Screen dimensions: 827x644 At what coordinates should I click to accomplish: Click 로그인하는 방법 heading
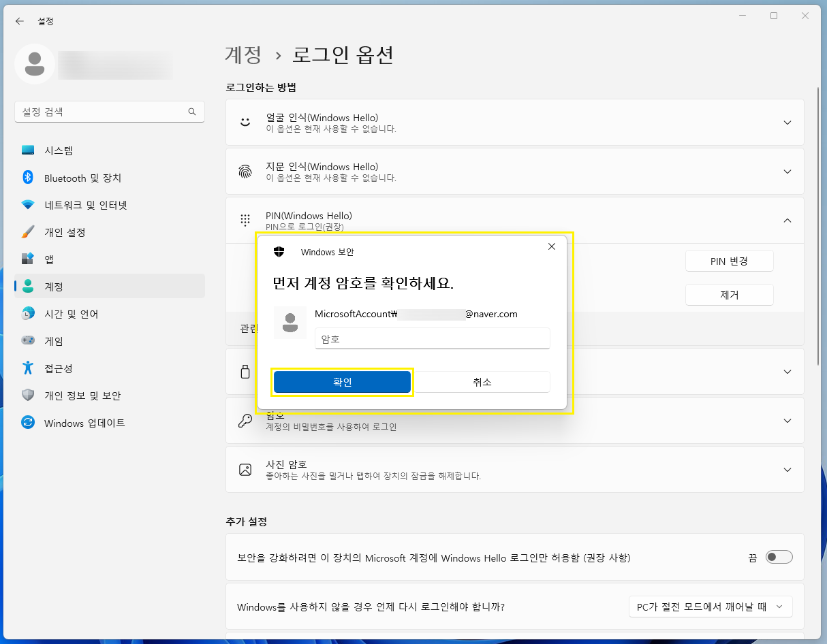tap(261, 87)
